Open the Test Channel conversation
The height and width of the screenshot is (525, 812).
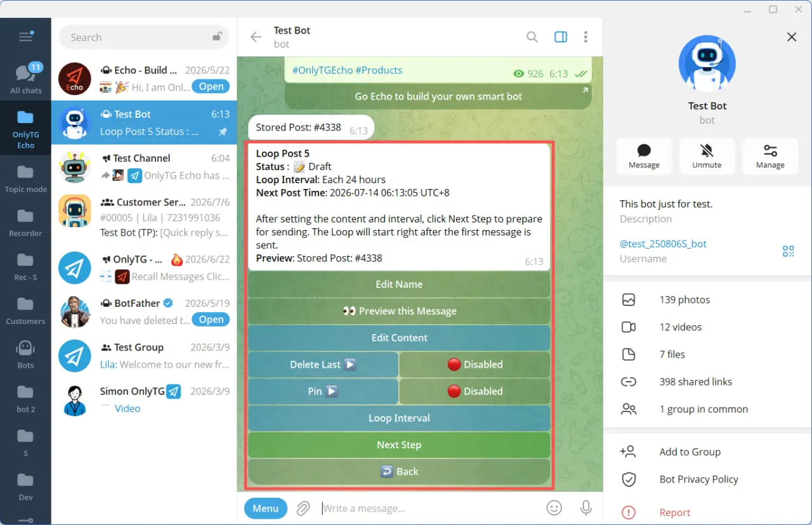[x=144, y=167]
